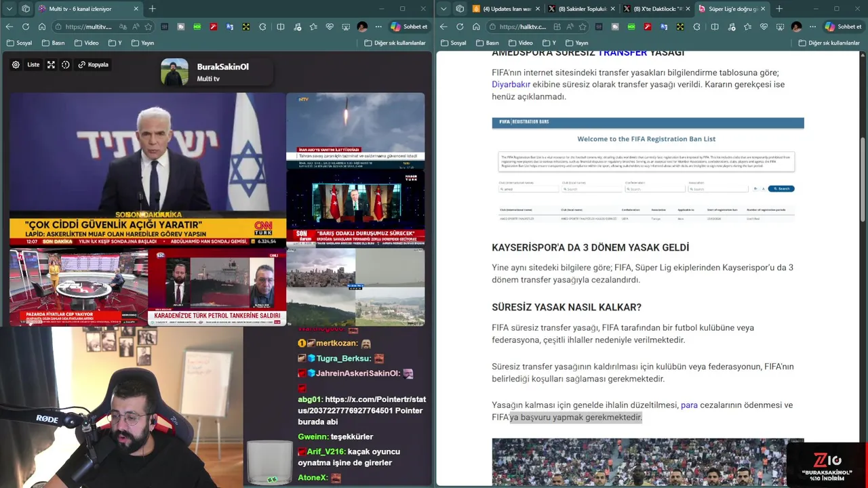Select the pazar fiyatları studio stream

click(x=78, y=287)
